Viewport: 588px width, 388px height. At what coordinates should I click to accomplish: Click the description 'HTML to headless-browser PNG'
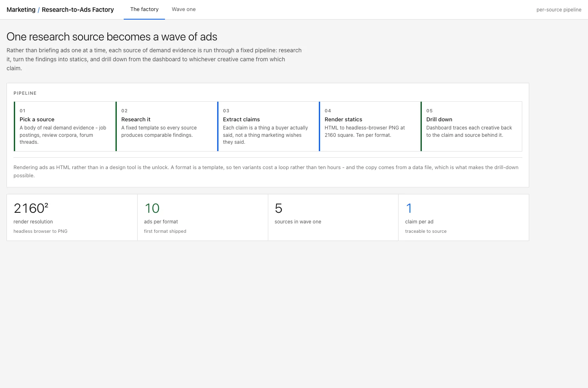tap(365, 132)
